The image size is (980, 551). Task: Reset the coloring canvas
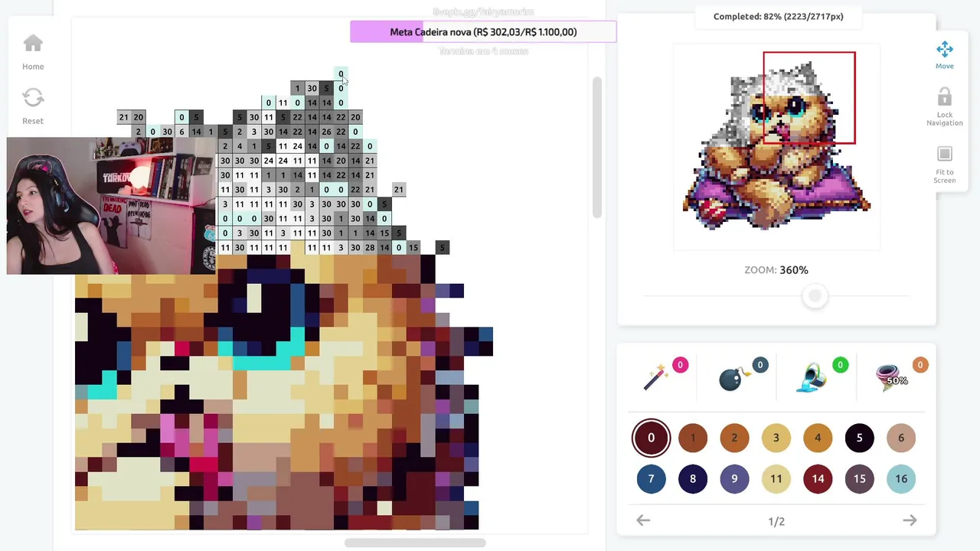(x=33, y=106)
